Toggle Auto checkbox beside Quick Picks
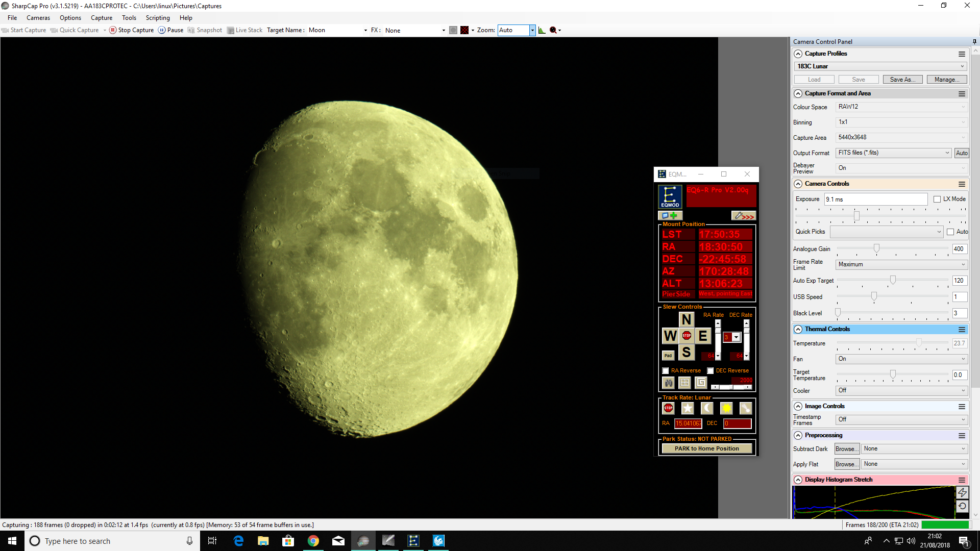Image resolution: width=980 pixels, height=551 pixels. [x=950, y=232]
